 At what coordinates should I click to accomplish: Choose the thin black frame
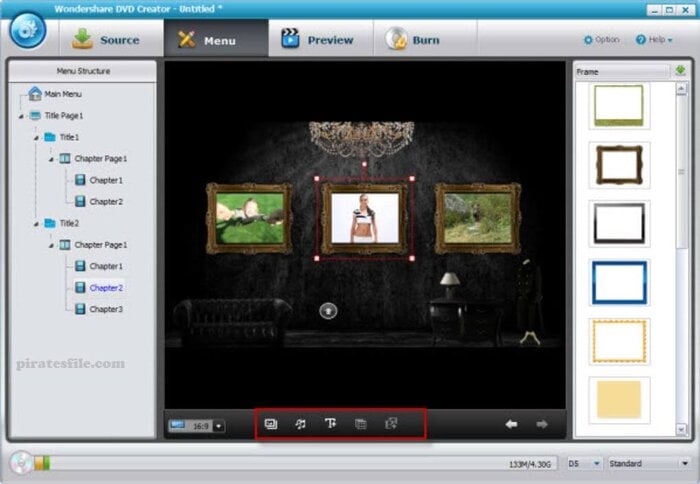pos(619,224)
